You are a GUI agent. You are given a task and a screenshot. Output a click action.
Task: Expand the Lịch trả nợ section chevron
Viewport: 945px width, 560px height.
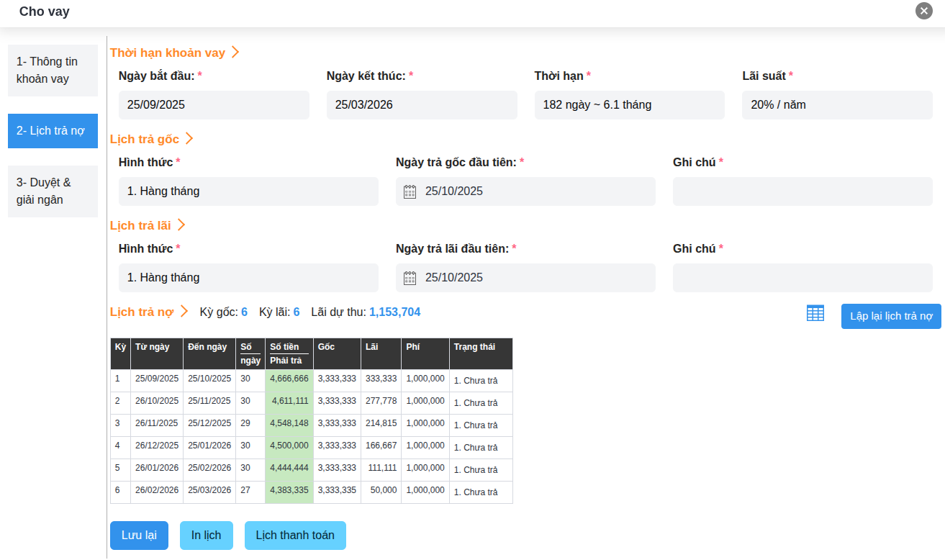pos(184,312)
